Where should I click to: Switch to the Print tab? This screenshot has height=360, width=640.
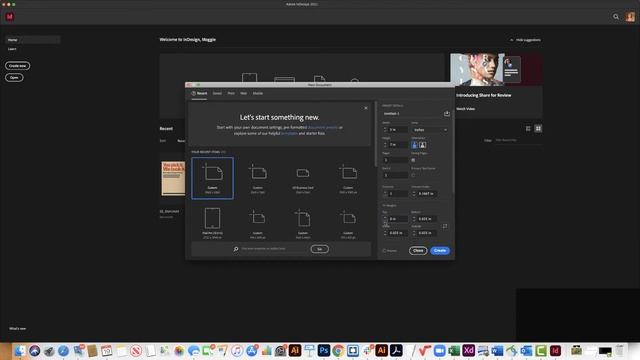pyautogui.click(x=231, y=93)
